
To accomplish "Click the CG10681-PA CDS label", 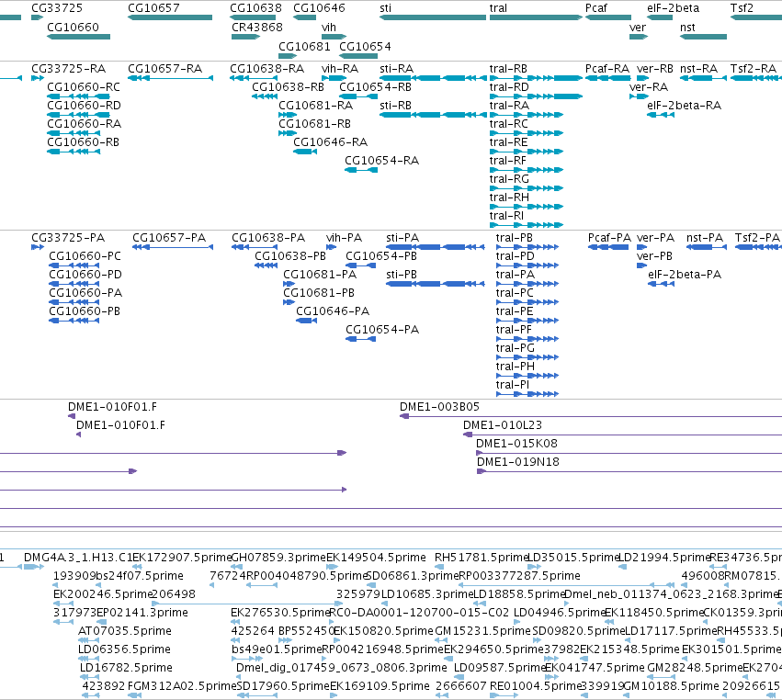I will tap(320, 275).
